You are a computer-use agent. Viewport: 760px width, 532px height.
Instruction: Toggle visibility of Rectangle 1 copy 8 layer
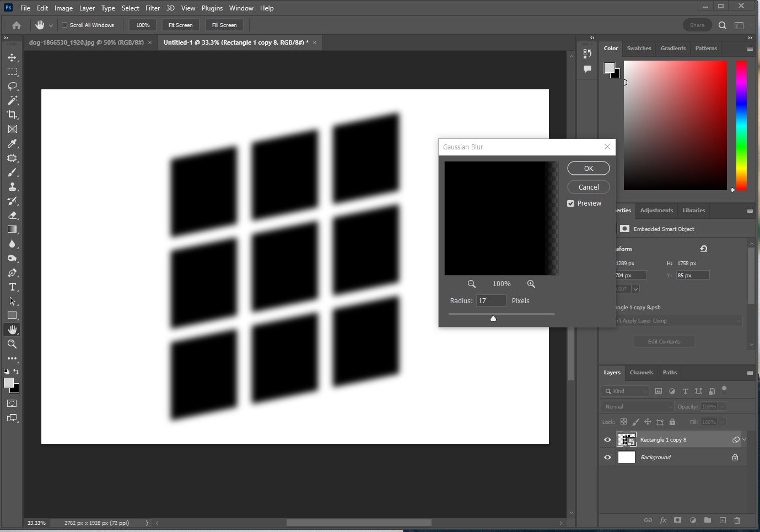click(607, 439)
